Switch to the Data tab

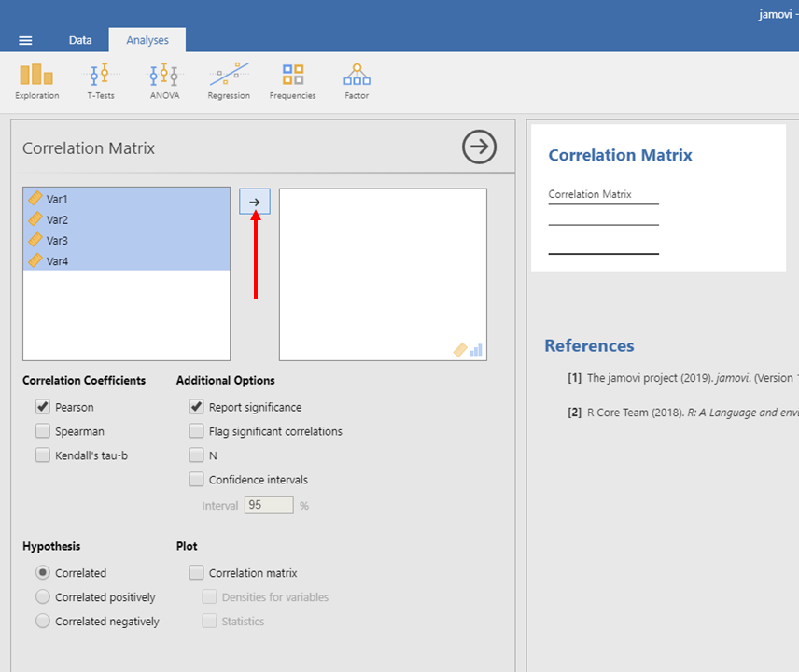click(80, 40)
